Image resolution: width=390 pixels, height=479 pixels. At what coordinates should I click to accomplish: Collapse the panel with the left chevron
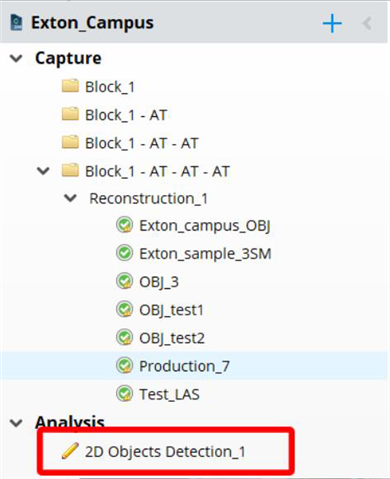[x=367, y=24]
